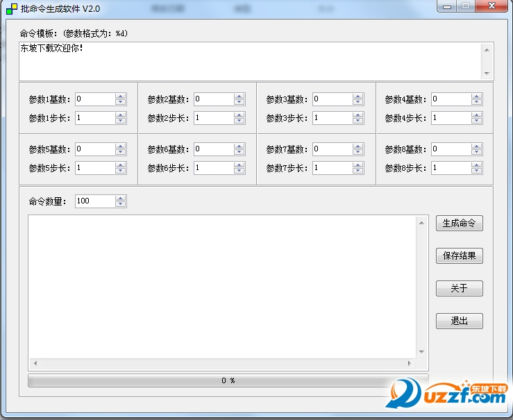Screen dimensions: 513x420
Task: Click results horizontal scroll-left arrow
Action: [35, 363]
